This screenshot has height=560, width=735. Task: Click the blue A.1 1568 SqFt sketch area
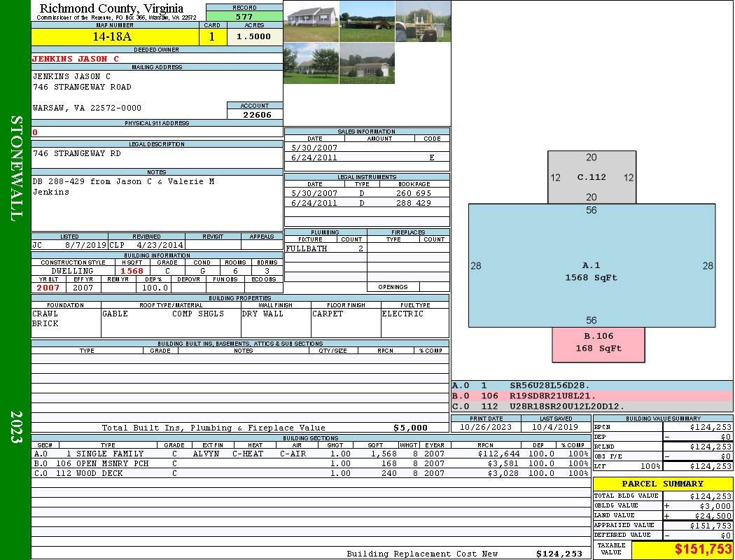[591, 272]
